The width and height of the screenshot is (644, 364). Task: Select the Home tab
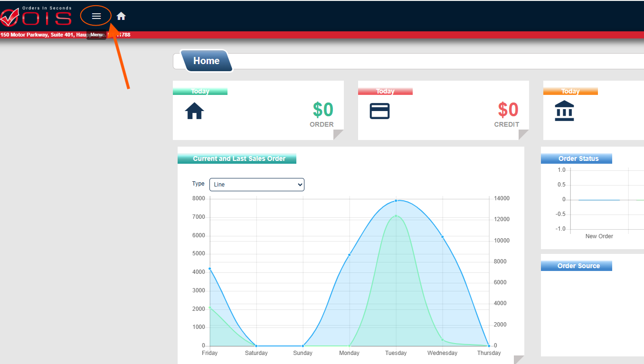206,61
